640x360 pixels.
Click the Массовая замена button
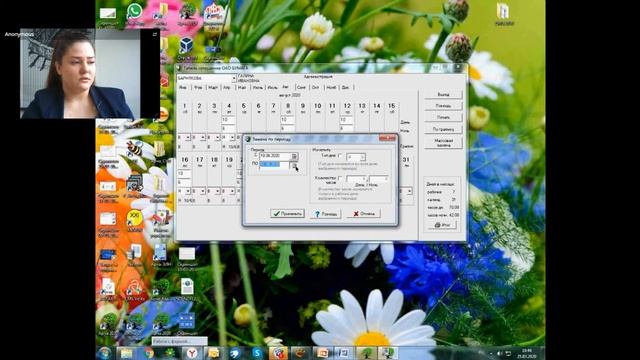(x=443, y=142)
